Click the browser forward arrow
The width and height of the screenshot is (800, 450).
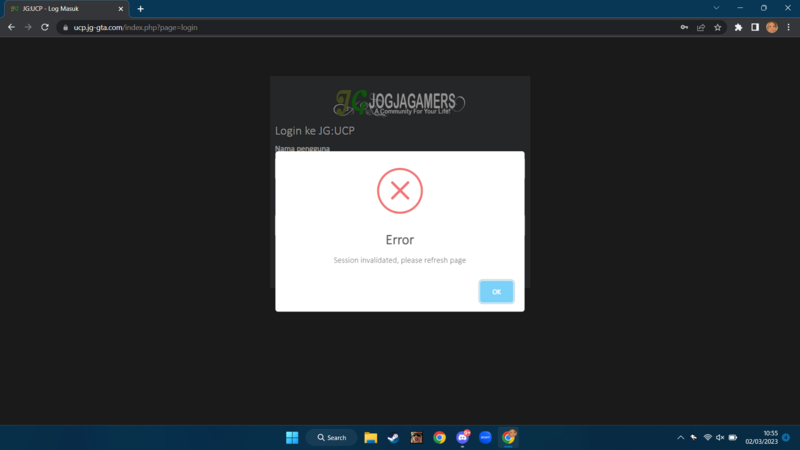pos(28,27)
